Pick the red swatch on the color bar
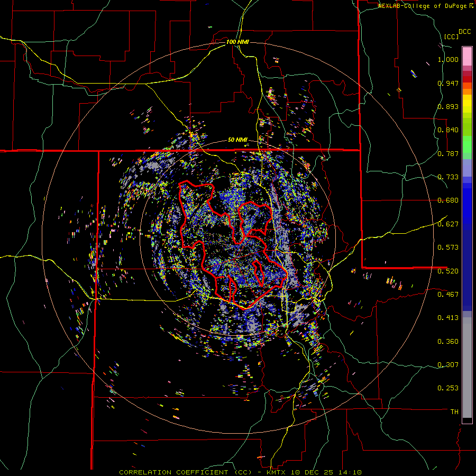The image size is (476, 476). [x=467, y=79]
